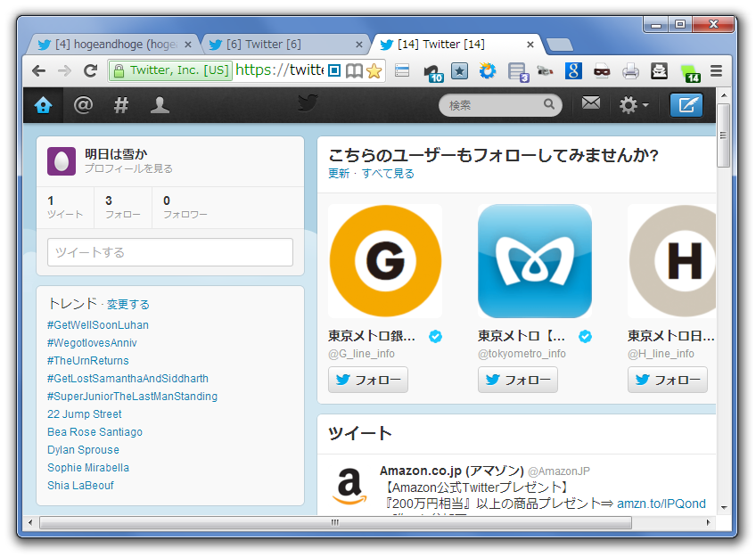
Task: Open the 22 Jump Street trend
Action: point(85,414)
